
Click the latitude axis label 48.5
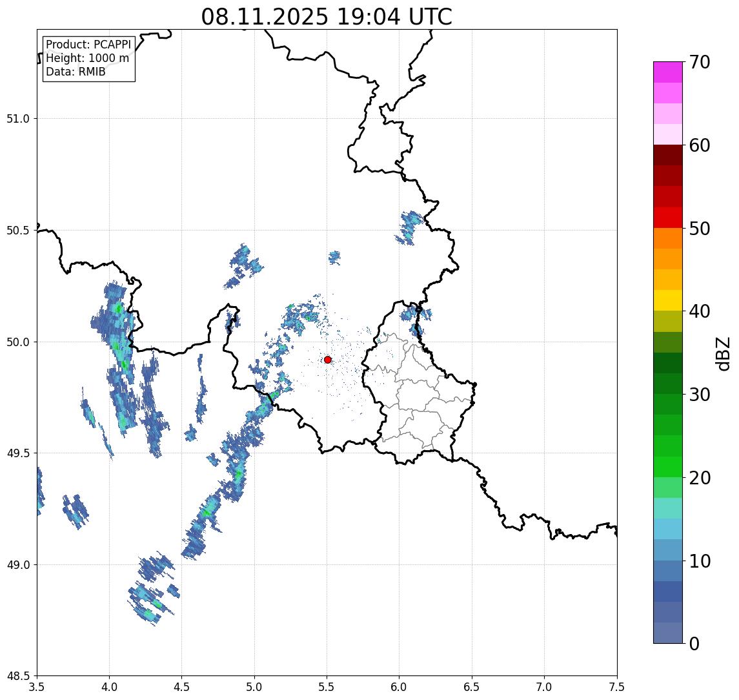18,676
